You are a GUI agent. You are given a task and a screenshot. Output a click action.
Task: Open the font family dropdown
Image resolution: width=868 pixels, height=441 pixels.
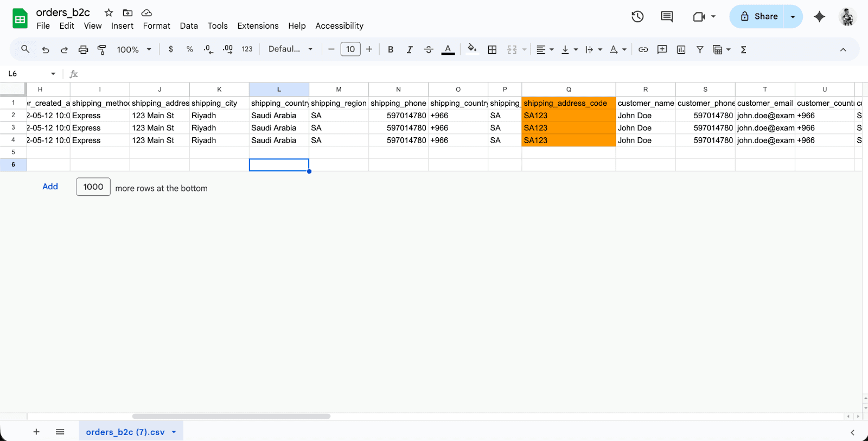[x=290, y=49]
